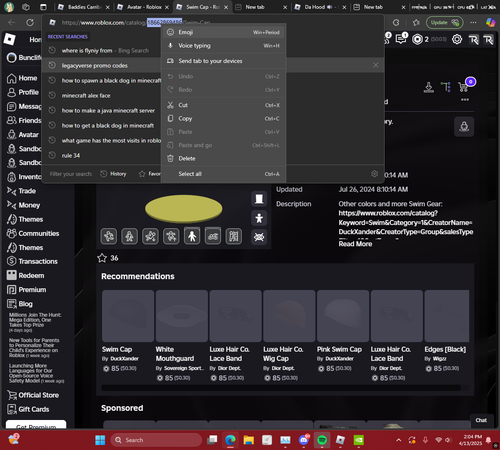Switch to the Avatar - Roblox tab
Viewport: 500px width, 450px height.
click(144, 7)
